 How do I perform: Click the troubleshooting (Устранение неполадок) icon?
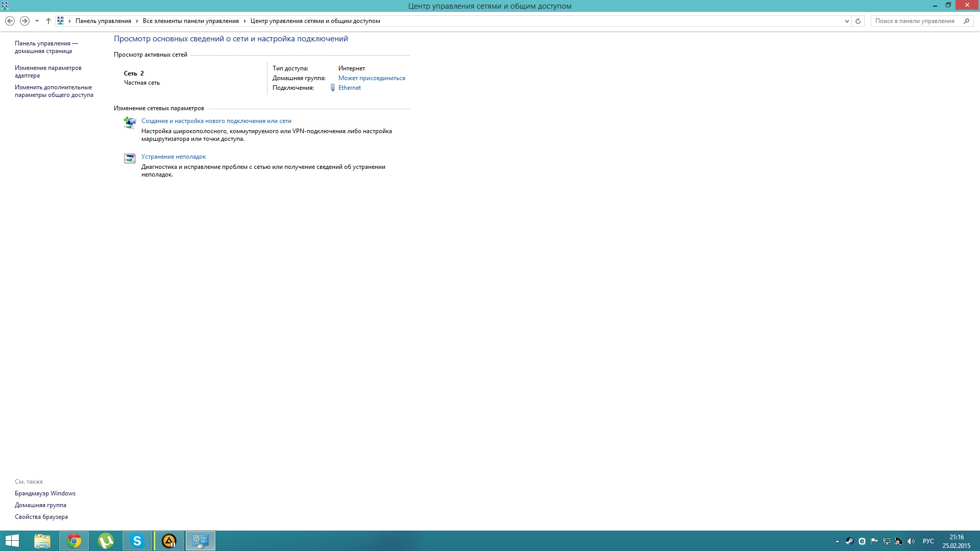tap(130, 158)
